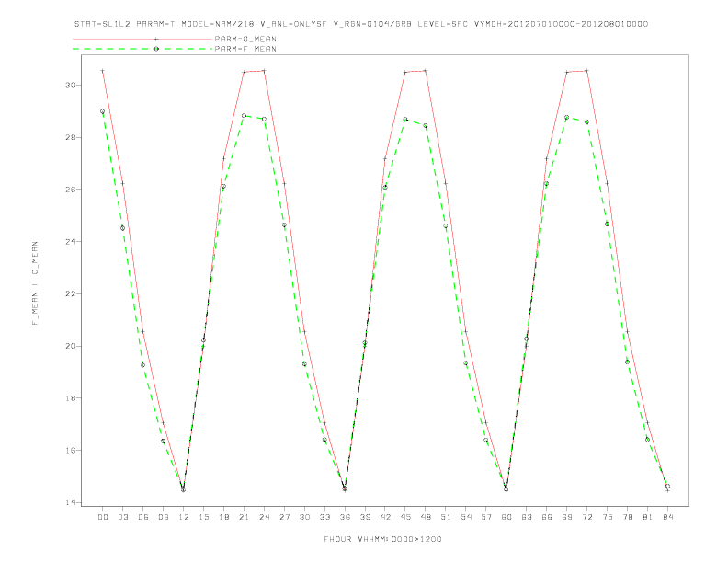This screenshot has width=728, height=563.
Task: Click y-axis tick value 14
Action: point(71,502)
